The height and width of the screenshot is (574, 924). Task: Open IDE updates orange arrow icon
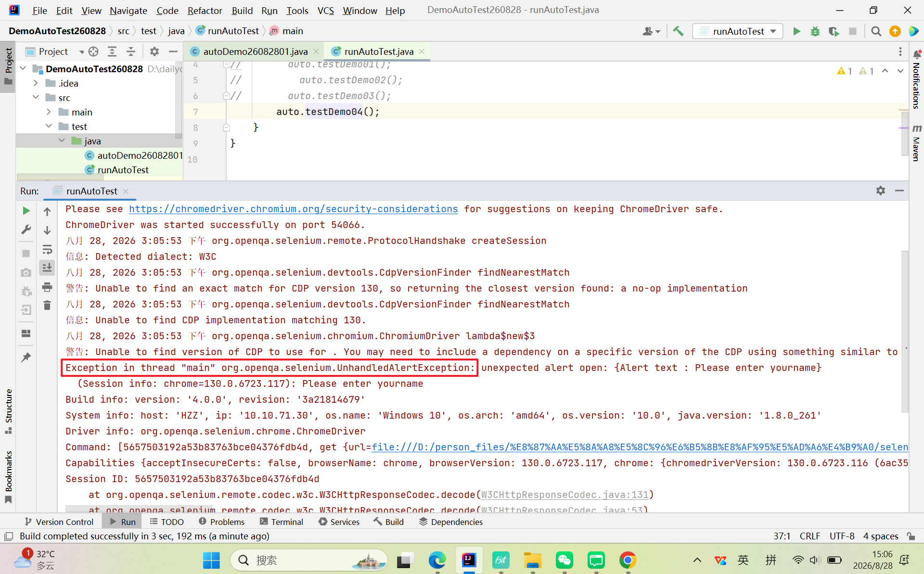[895, 31]
